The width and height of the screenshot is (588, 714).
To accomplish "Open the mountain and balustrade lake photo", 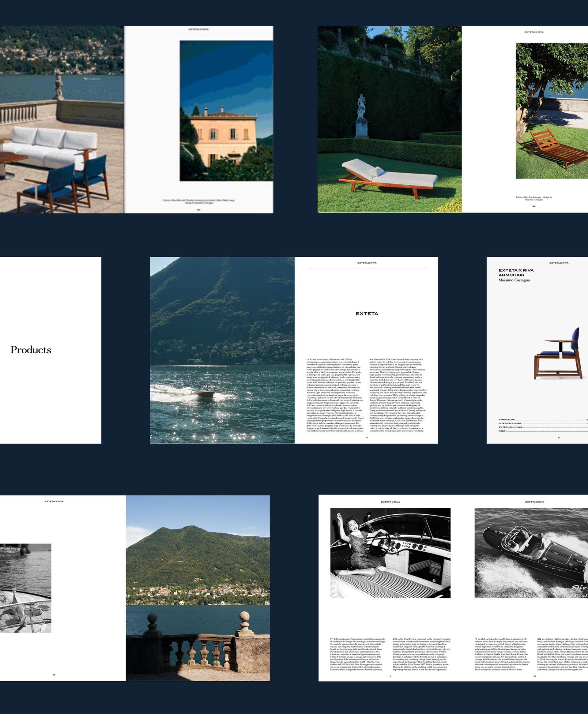I will click(198, 588).
